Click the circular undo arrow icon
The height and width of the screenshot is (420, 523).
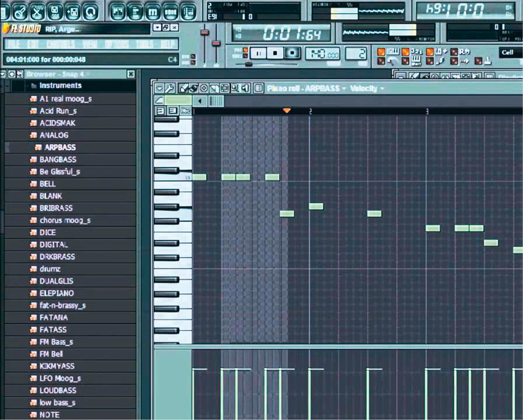(91, 12)
